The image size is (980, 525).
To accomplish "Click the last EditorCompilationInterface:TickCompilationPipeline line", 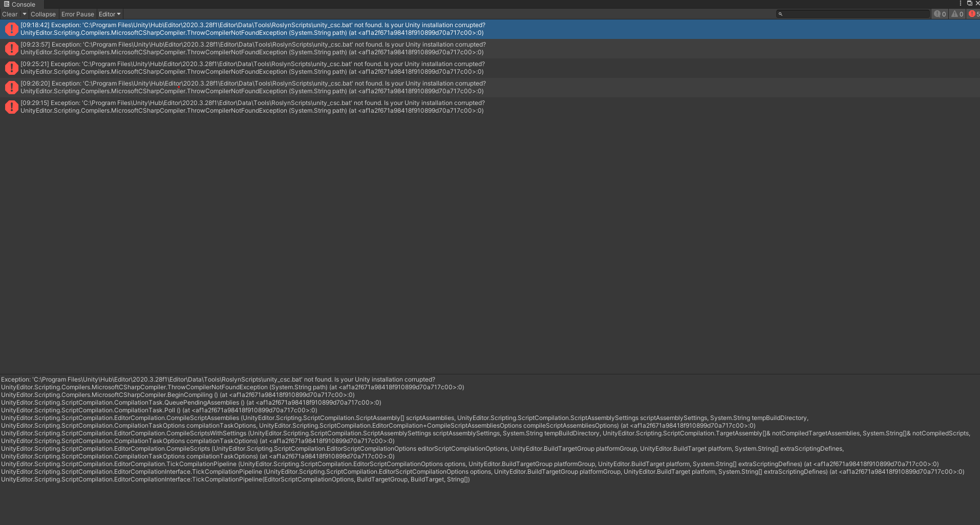I will (x=236, y=479).
